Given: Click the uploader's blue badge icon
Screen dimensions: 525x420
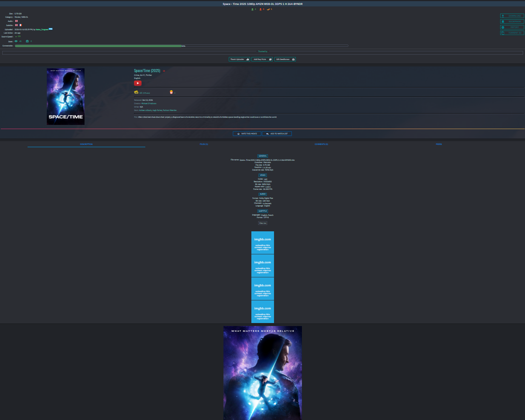Looking at the screenshot, I should [51, 29].
